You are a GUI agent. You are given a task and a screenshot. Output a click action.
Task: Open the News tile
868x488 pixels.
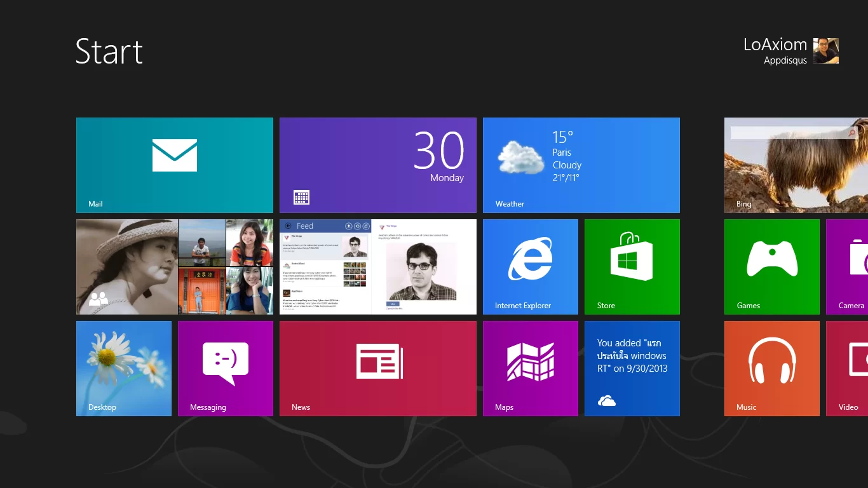[378, 369]
